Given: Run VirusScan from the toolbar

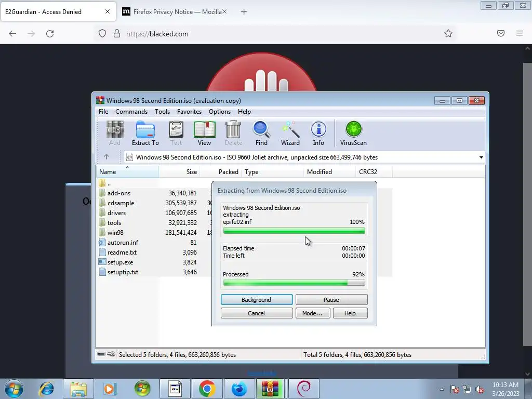Looking at the screenshot, I should tap(353, 134).
